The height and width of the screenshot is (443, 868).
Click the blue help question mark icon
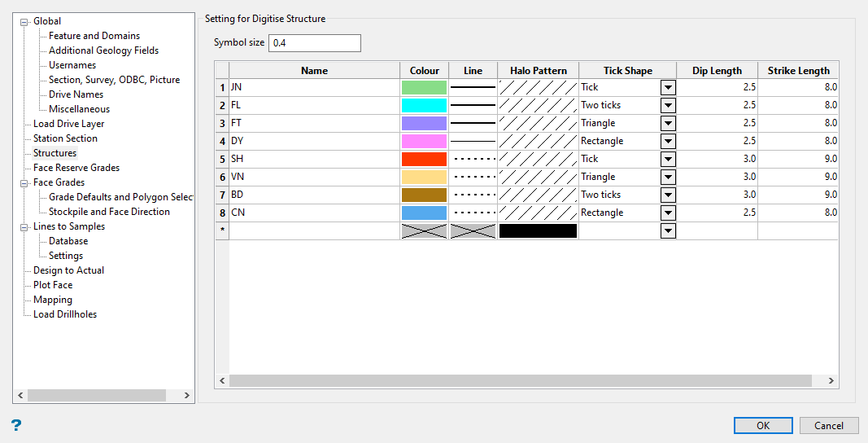coord(16,425)
